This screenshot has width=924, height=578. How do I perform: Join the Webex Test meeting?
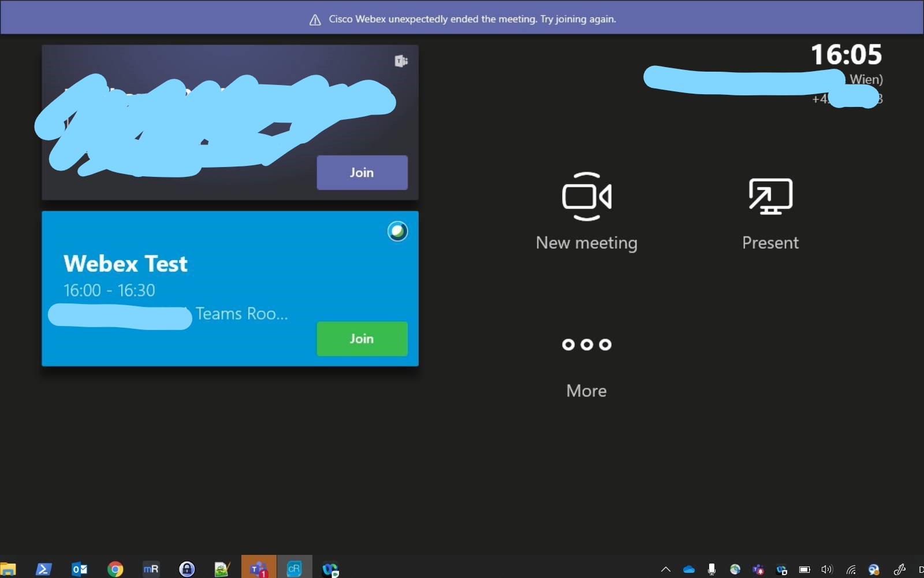point(362,339)
